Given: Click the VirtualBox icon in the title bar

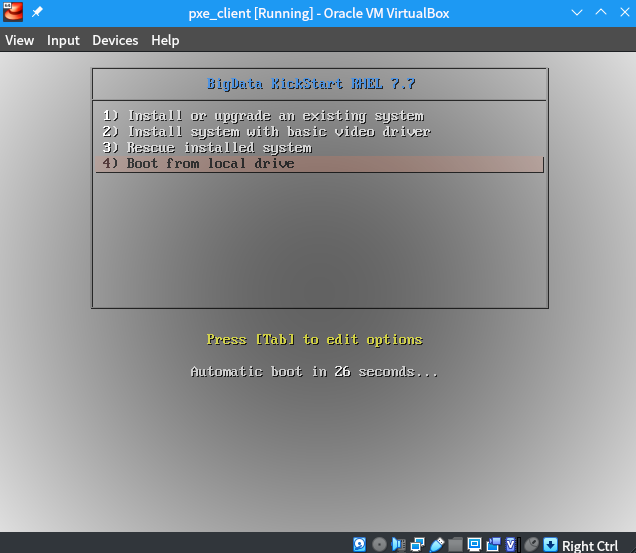Looking at the screenshot, I should coord(13,12).
